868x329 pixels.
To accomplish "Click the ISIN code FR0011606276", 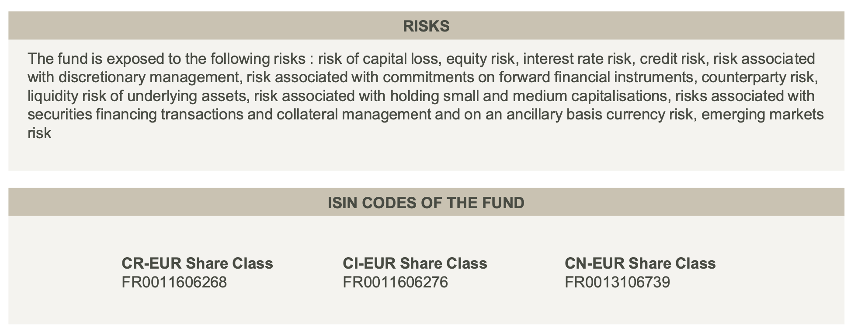I will (x=396, y=282).
